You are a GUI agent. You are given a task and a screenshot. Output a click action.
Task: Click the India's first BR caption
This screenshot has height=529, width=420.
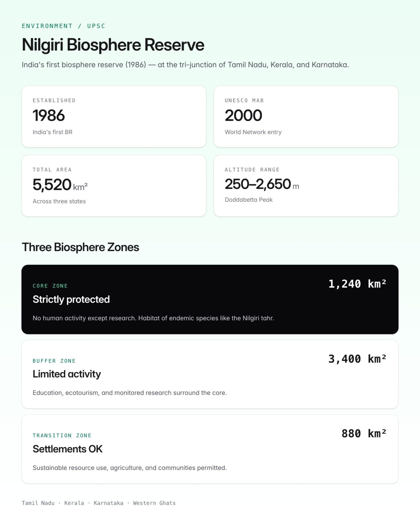(x=52, y=132)
